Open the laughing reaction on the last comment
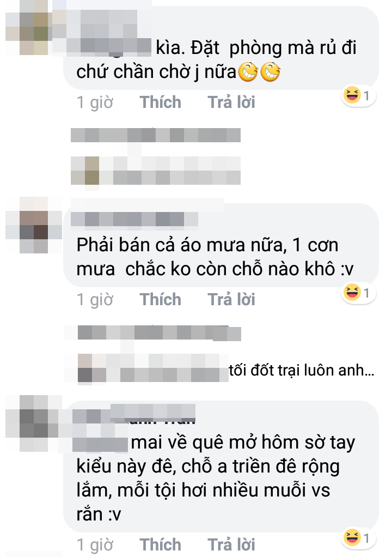The height and width of the screenshot is (557, 392). 358,538
